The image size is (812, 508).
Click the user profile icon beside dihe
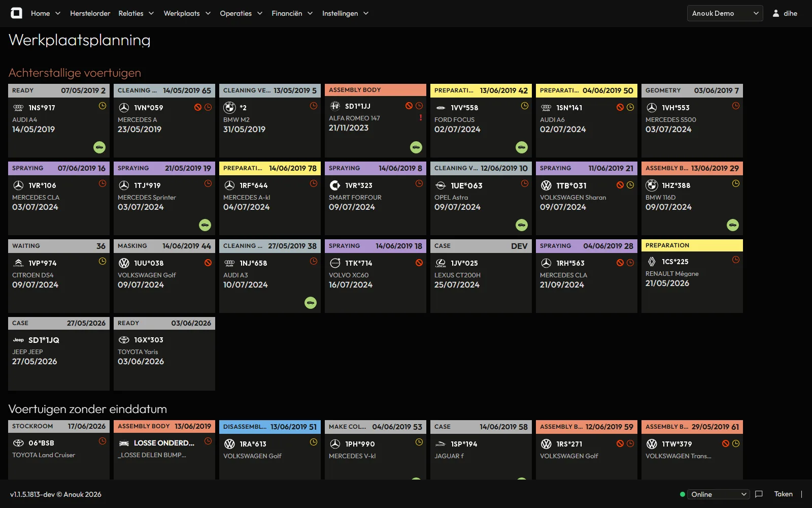click(x=776, y=13)
